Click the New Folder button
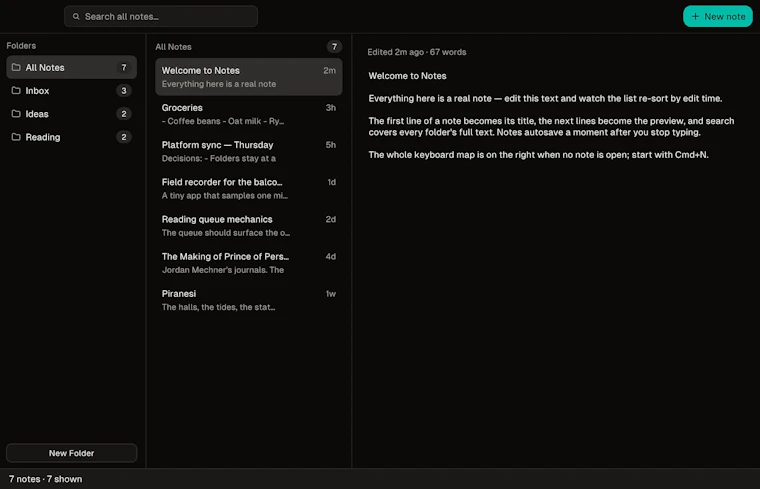This screenshot has width=760, height=489. 71,453
